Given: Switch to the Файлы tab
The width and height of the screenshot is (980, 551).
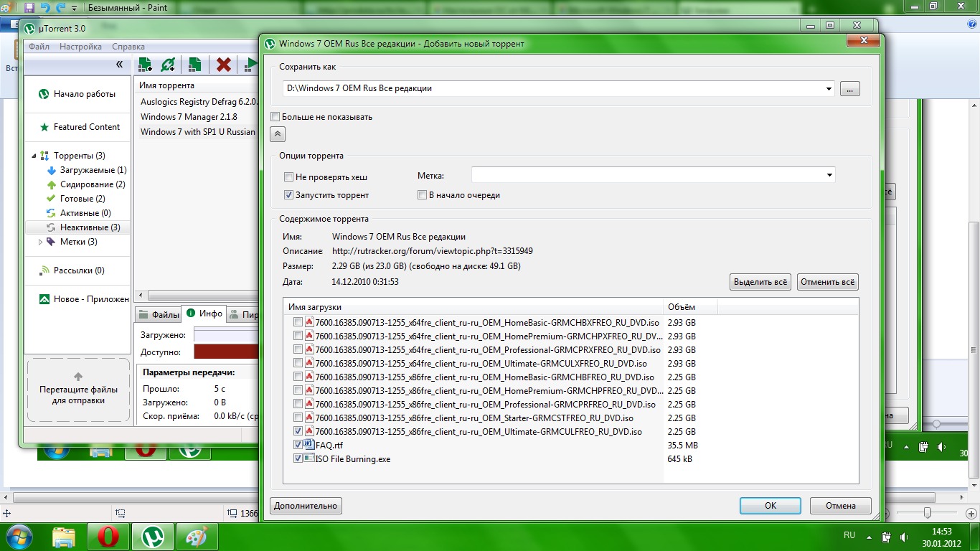Looking at the screenshot, I should tap(159, 314).
